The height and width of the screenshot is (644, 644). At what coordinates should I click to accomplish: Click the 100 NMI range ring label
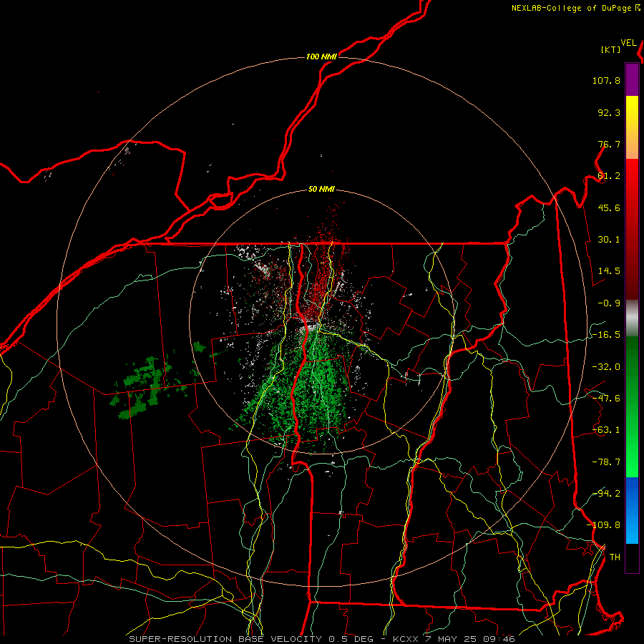(x=321, y=57)
